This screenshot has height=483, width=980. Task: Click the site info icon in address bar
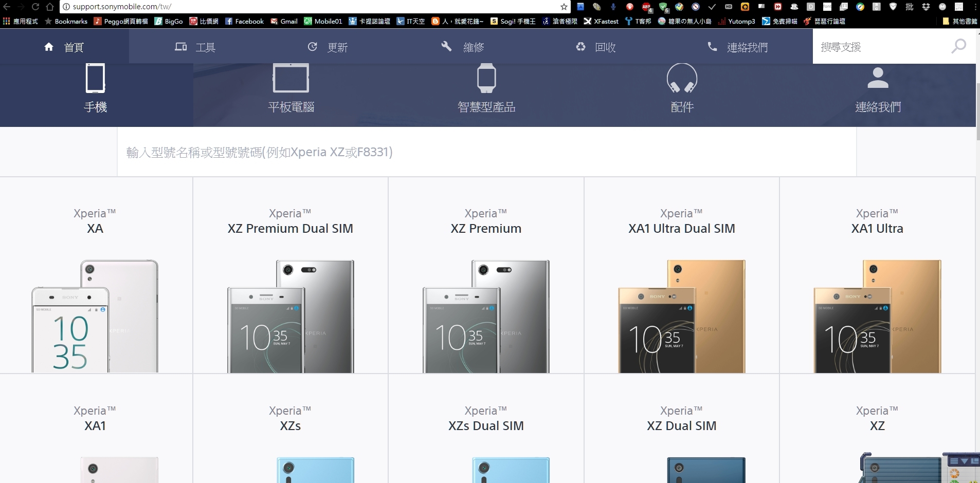[x=66, y=7]
